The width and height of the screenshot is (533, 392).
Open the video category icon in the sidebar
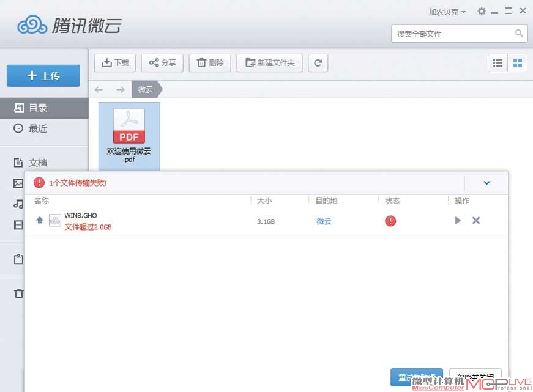pos(18,225)
